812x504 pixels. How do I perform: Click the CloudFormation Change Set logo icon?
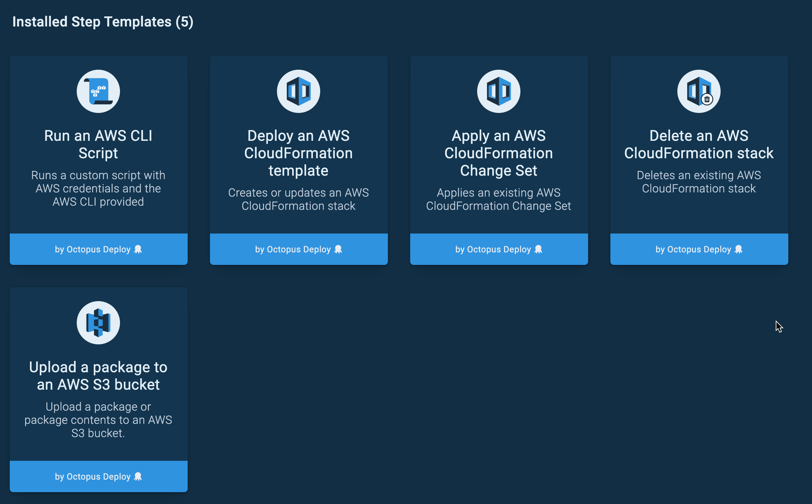click(x=498, y=91)
